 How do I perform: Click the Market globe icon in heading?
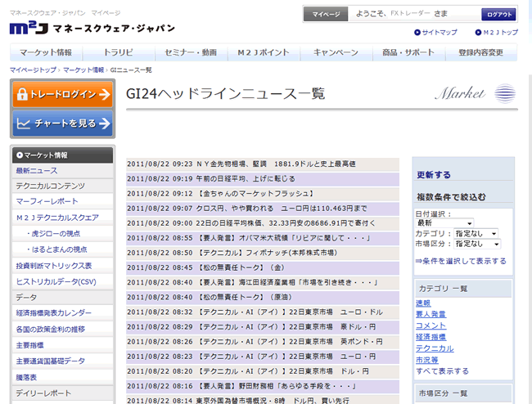(x=505, y=93)
